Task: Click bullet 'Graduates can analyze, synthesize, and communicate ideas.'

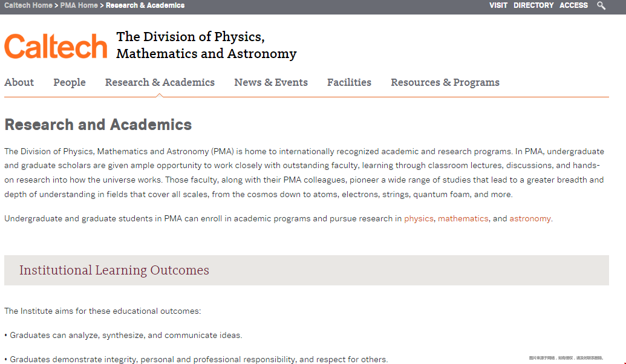Action: coord(123,335)
